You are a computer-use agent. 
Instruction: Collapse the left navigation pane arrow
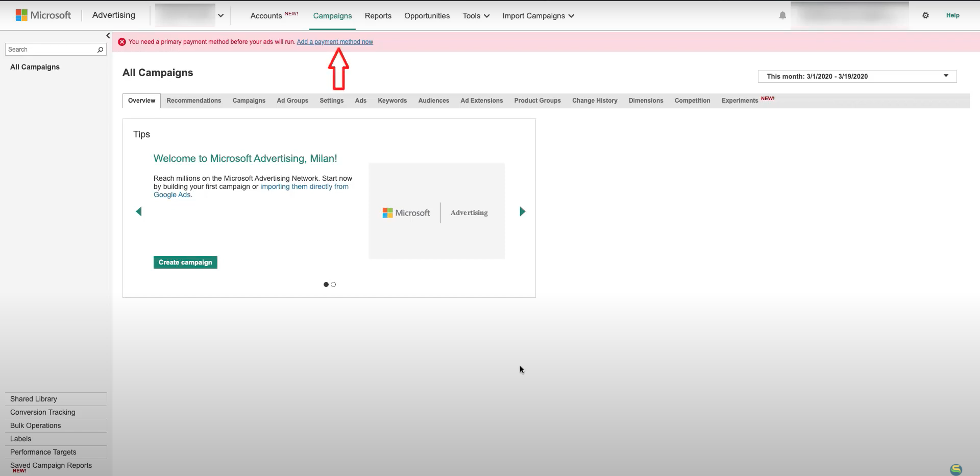coord(108,35)
